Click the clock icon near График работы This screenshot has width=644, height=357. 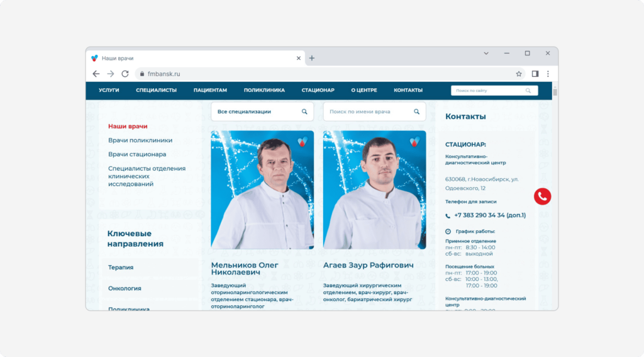448,232
